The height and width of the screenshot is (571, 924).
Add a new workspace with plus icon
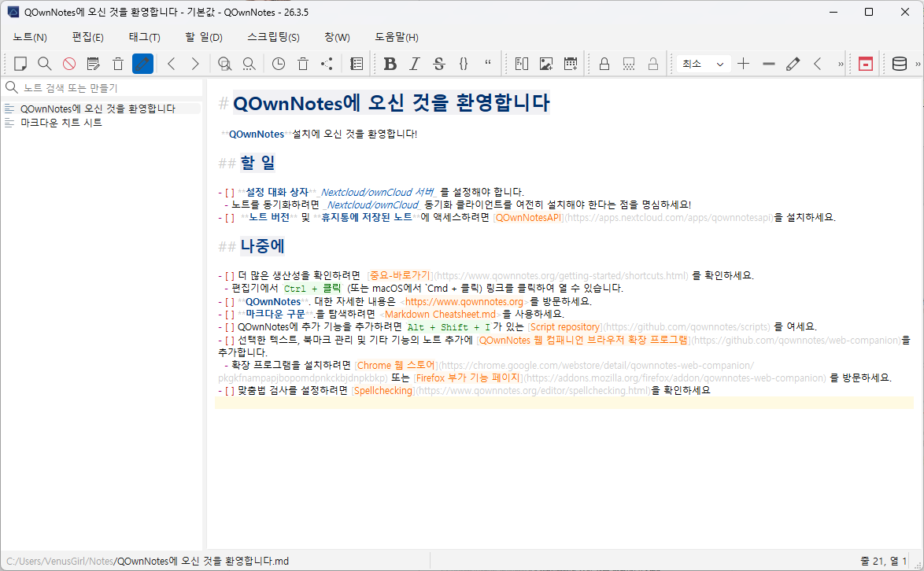pyautogui.click(x=744, y=64)
